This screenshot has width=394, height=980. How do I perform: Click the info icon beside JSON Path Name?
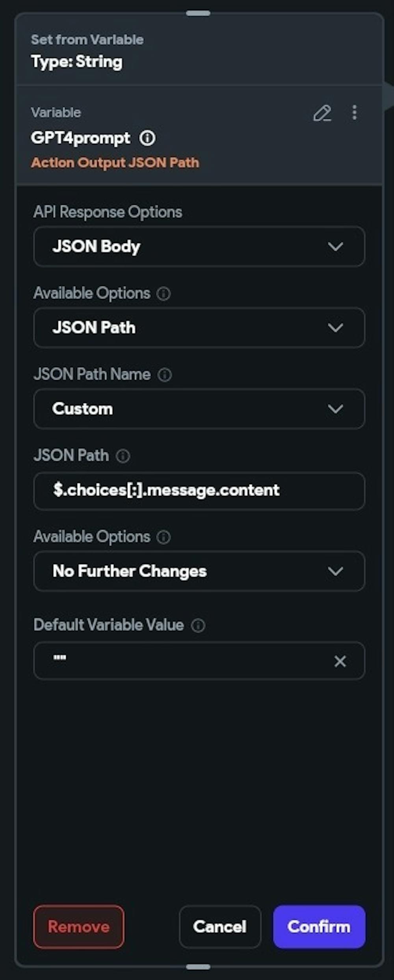point(165,375)
